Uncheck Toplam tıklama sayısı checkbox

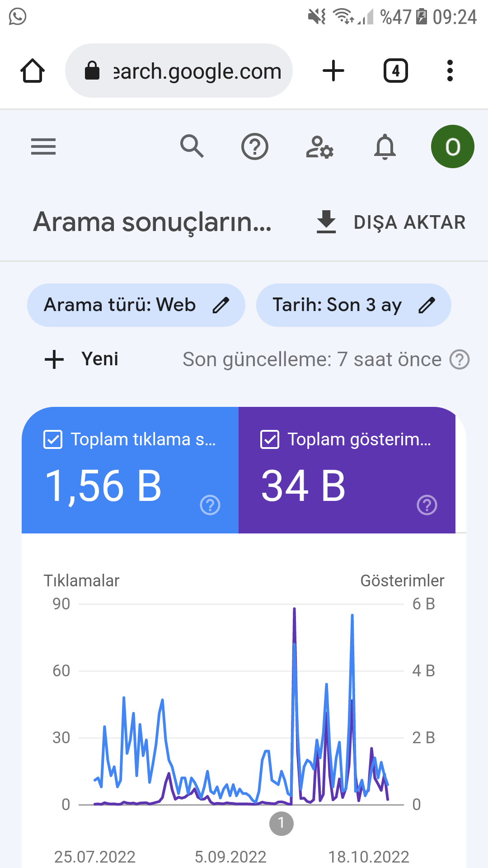coord(53,439)
